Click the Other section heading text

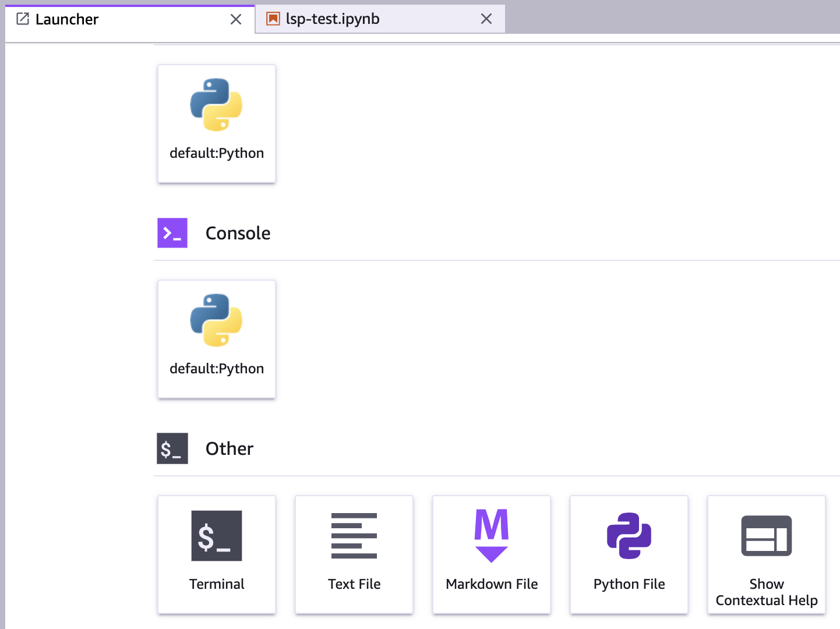point(229,448)
